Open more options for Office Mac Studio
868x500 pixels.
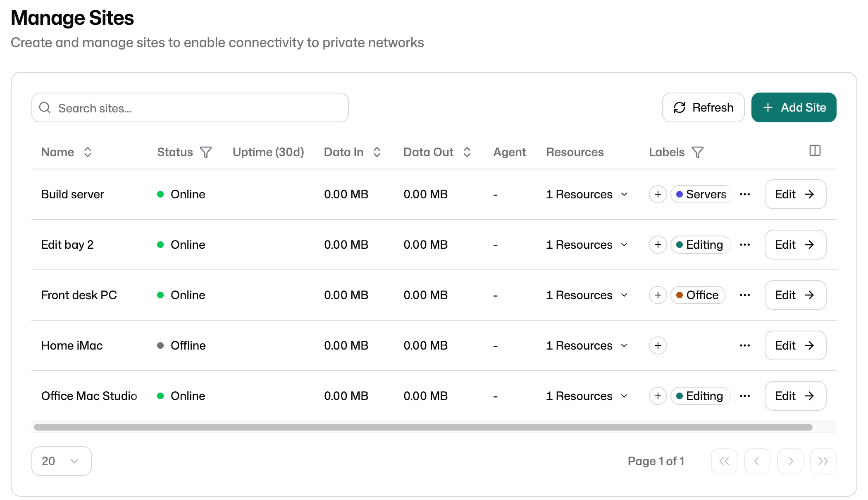pos(745,396)
